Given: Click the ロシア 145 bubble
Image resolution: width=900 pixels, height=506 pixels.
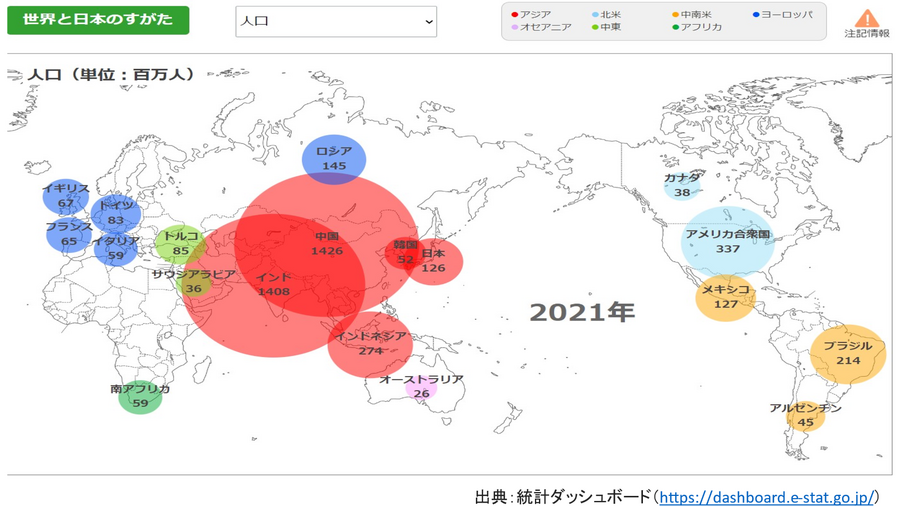Looking at the screenshot, I should click(334, 159).
